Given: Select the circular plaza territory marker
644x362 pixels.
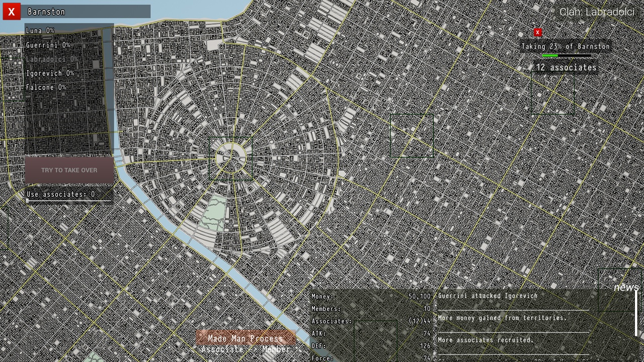Looking at the screenshot, I should (231, 158).
